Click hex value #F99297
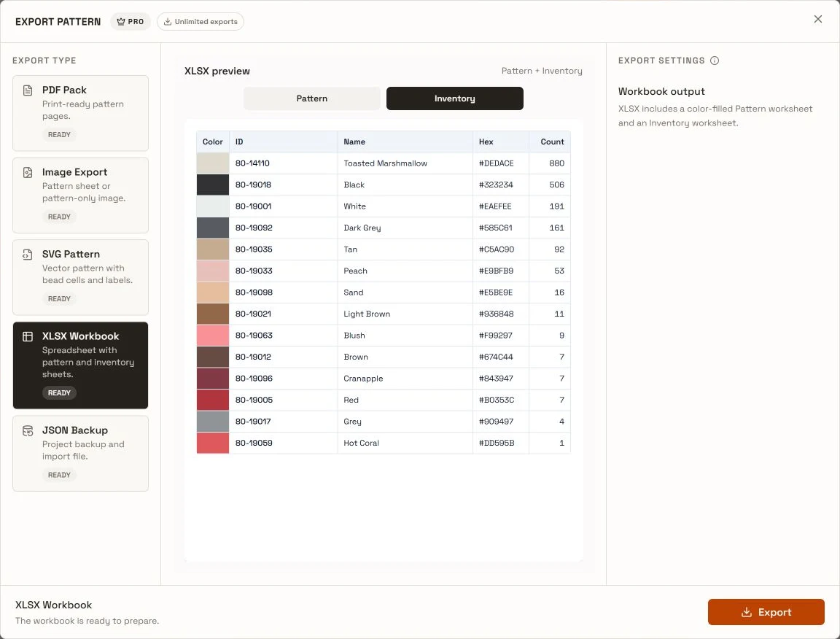 [x=496, y=336]
